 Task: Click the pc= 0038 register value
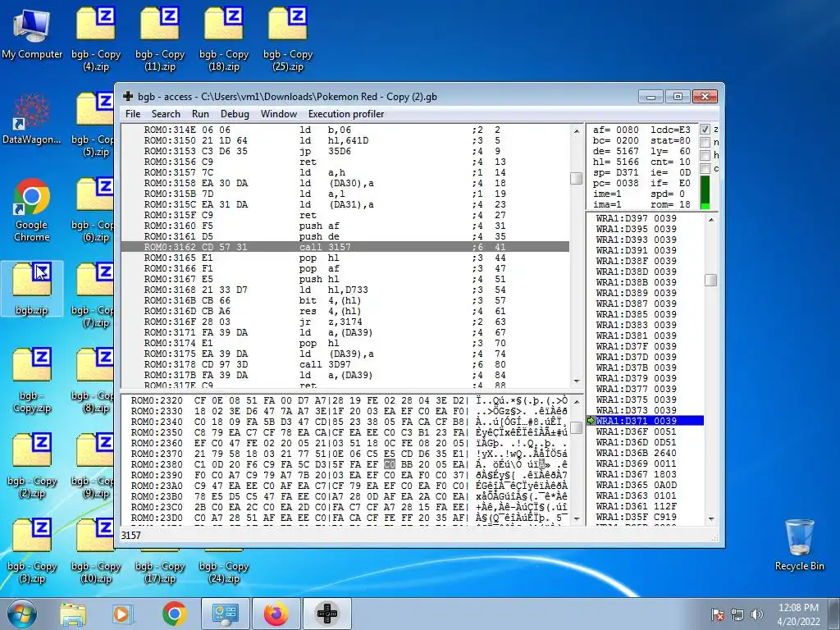tap(615, 183)
